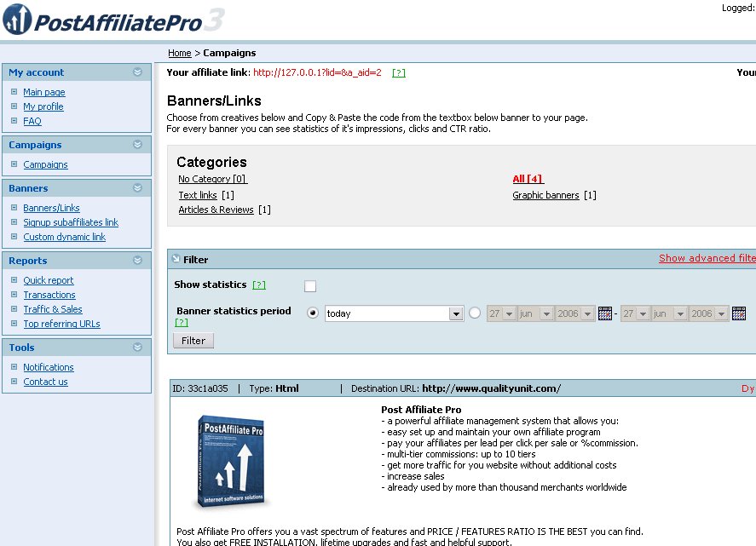Select the preset period radio button

[x=313, y=313]
